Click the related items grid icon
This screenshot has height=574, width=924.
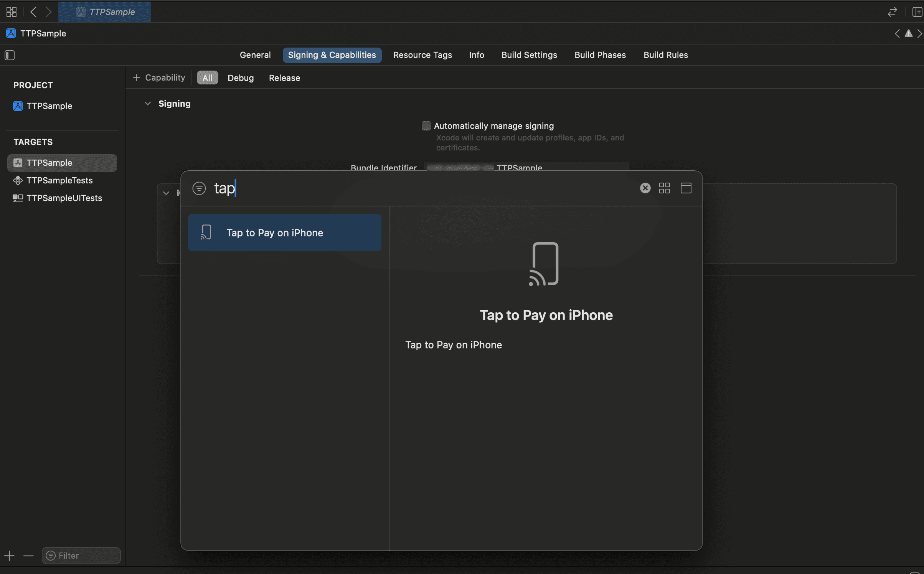(12, 12)
